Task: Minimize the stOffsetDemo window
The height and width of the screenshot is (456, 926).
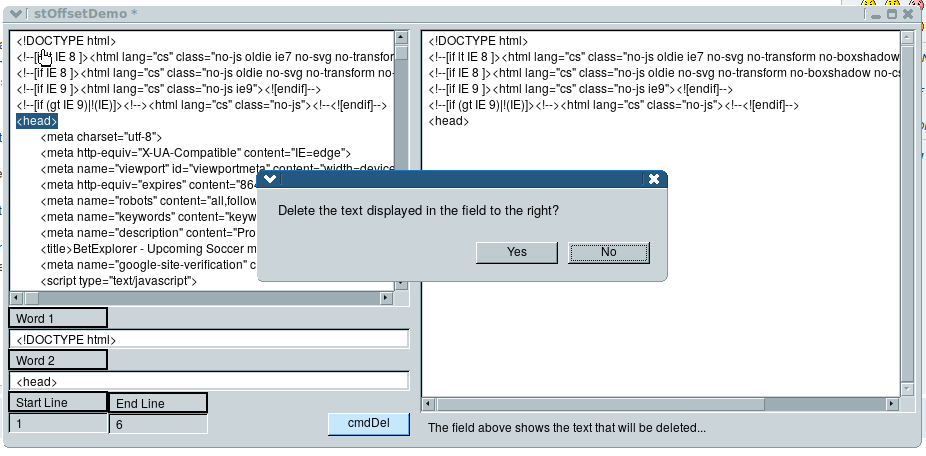Action: [874, 14]
